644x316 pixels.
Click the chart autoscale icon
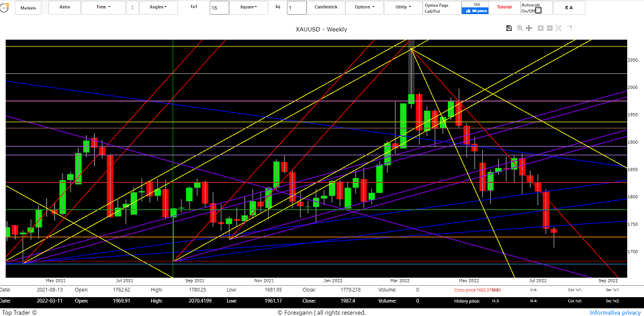click(559, 28)
